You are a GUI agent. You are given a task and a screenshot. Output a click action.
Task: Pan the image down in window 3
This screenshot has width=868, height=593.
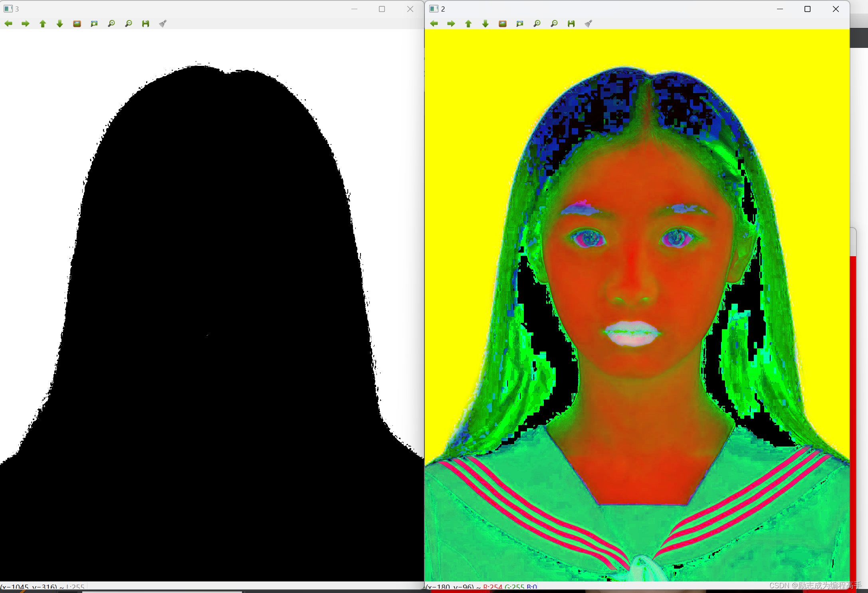point(60,24)
